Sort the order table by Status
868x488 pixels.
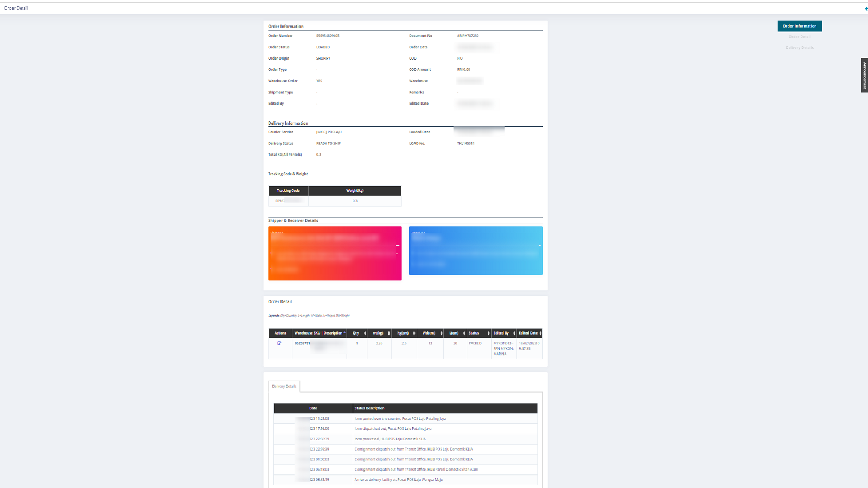point(478,333)
